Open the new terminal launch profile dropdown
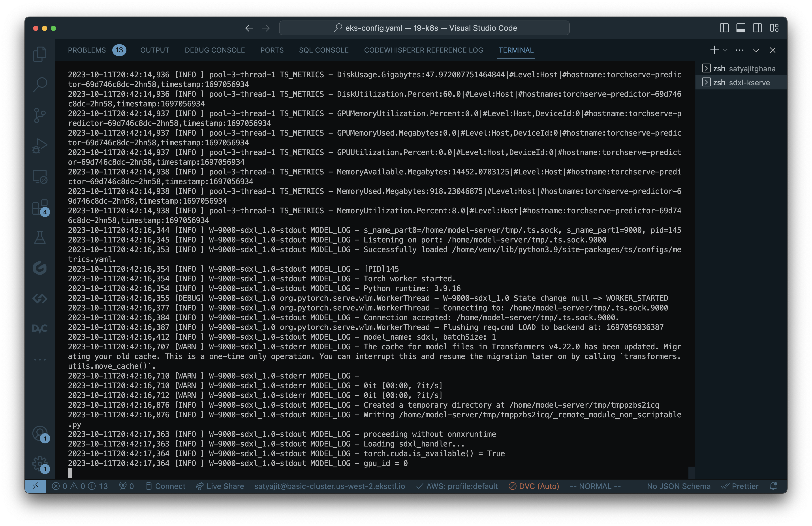Screen dimensions: 812x526 coord(725,50)
